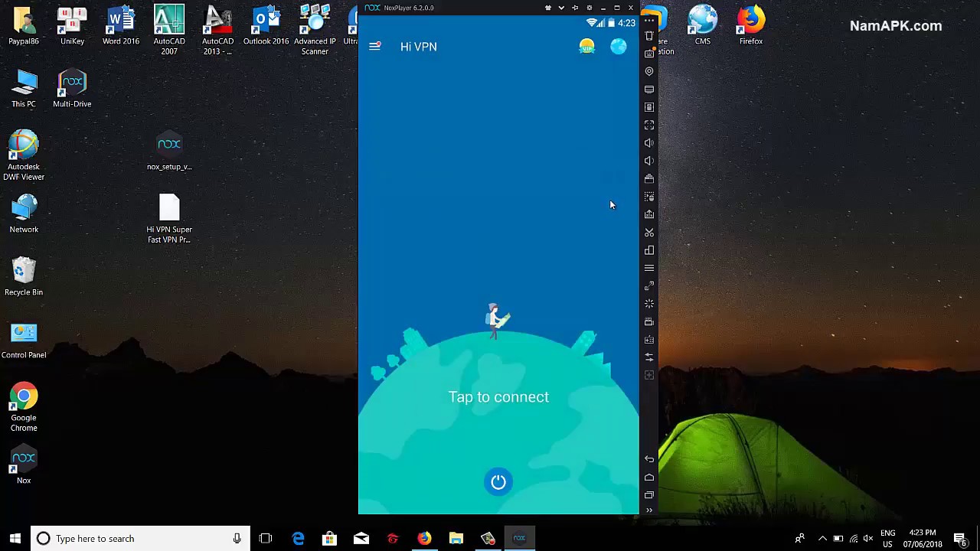Click the Nox loading spinner restart icon
Image resolution: width=980 pixels, height=551 pixels.
click(x=649, y=304)
